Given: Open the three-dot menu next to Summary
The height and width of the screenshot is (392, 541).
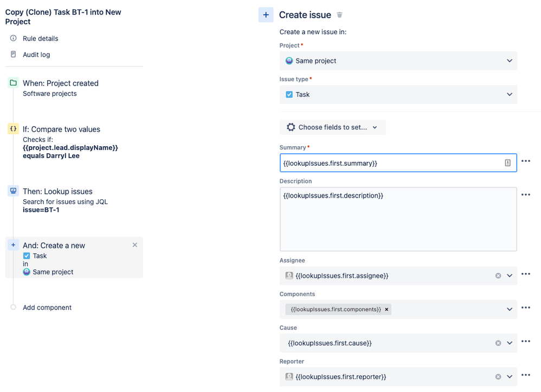Looking at the screenshot, I should [x=525, y=161].
